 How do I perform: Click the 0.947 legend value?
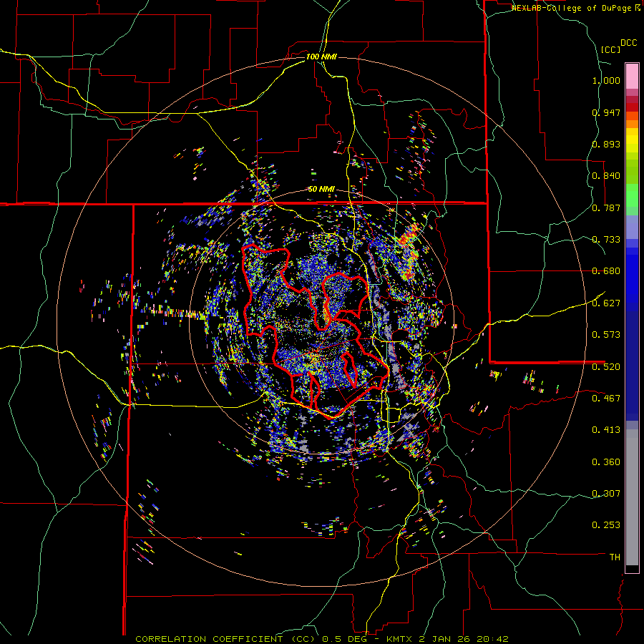click(x=606, y=112)
